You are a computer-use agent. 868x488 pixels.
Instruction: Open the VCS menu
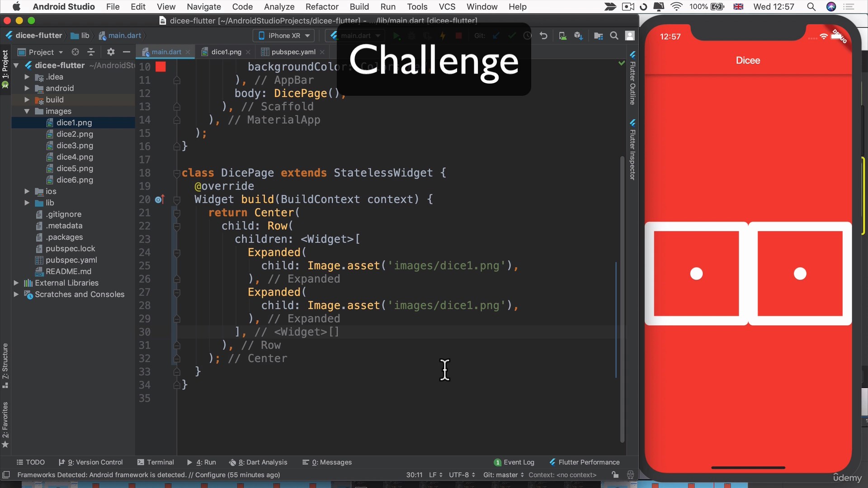447,7
